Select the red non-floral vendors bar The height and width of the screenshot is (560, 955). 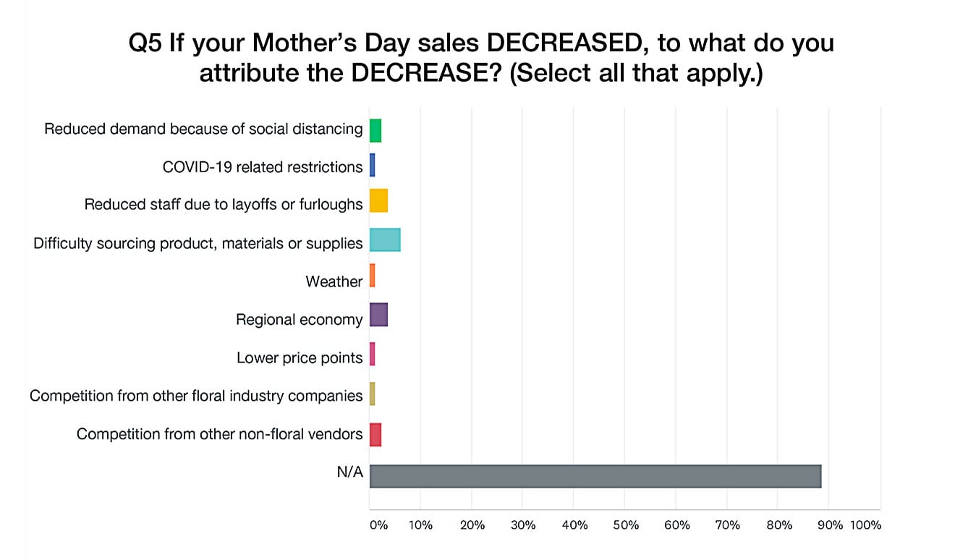point(375,435)
